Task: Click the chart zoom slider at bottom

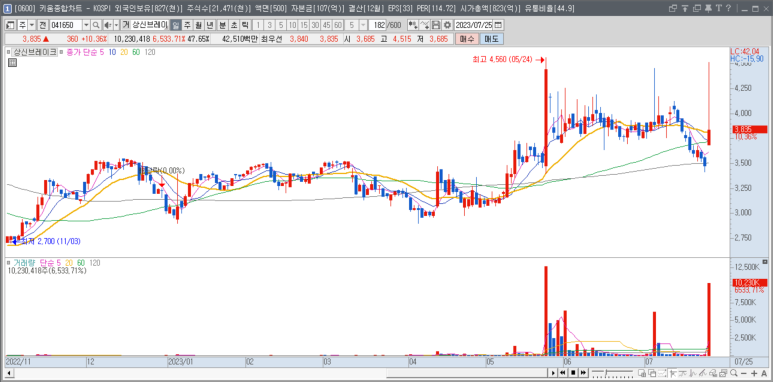Action: tap(612, 372)
